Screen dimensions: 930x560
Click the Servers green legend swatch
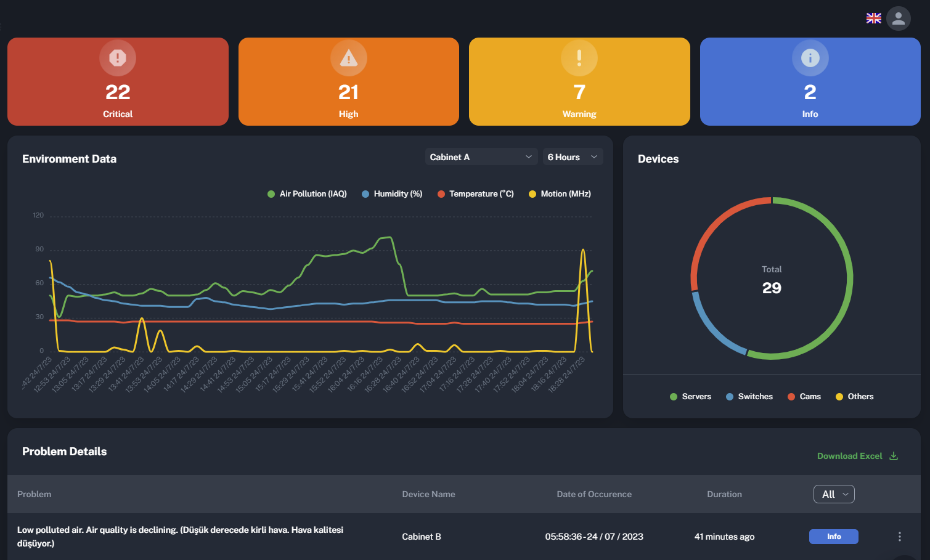click(674, 397)
